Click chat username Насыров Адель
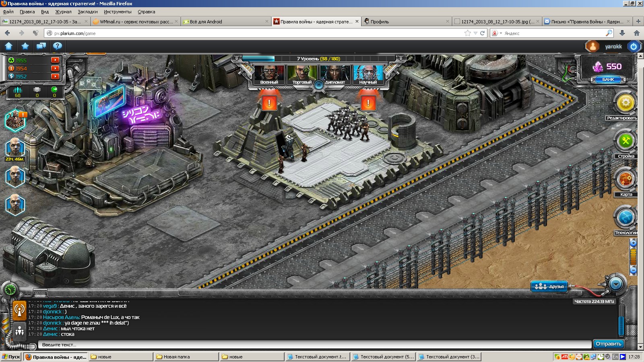Image resolution: width=644 pixels, height=362 pixels. pyautogui.click(x=62, y=317)
